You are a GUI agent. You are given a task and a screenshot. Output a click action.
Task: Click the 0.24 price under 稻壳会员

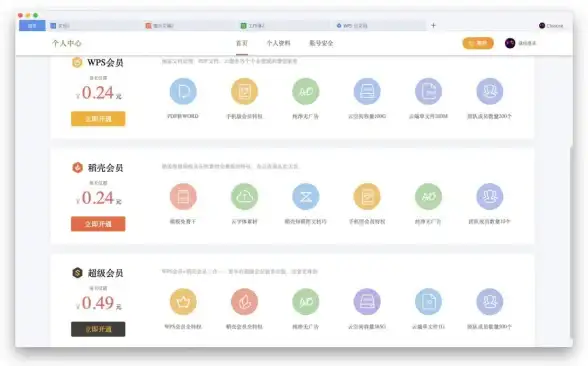click(98, 198)
